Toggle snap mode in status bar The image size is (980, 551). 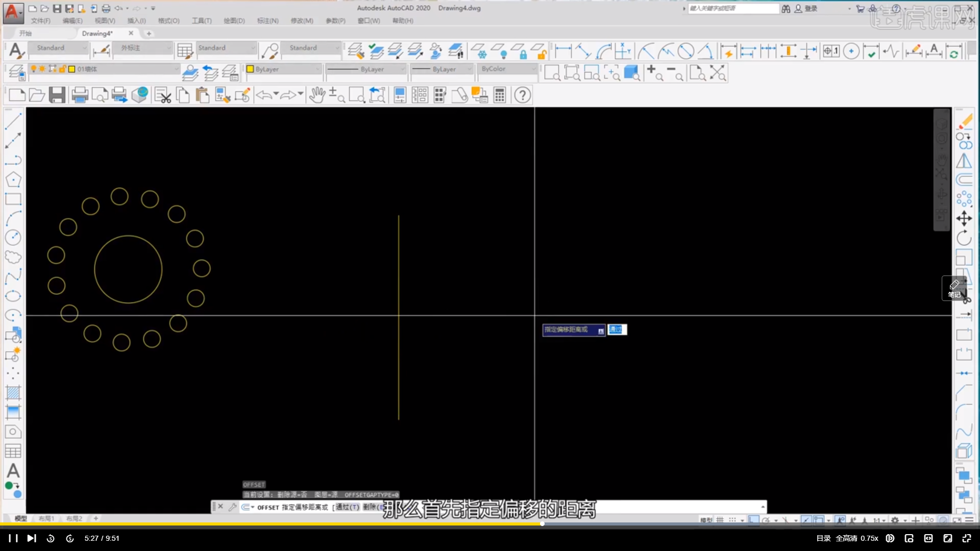click(732, 520)
